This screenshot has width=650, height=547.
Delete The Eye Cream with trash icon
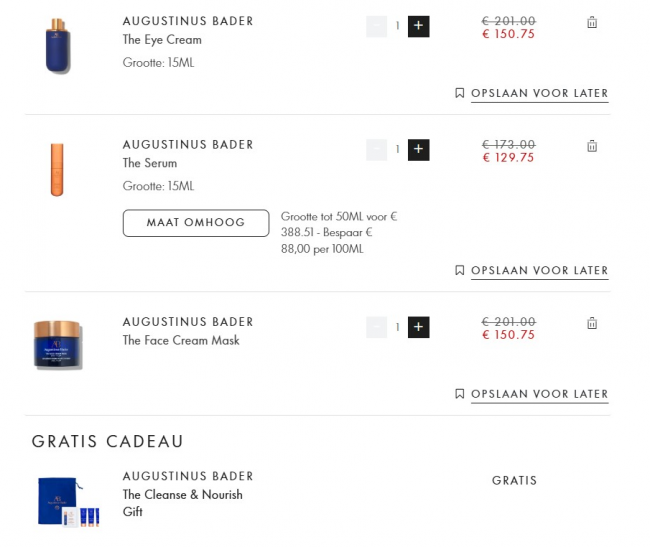click(x=592, y=23)
